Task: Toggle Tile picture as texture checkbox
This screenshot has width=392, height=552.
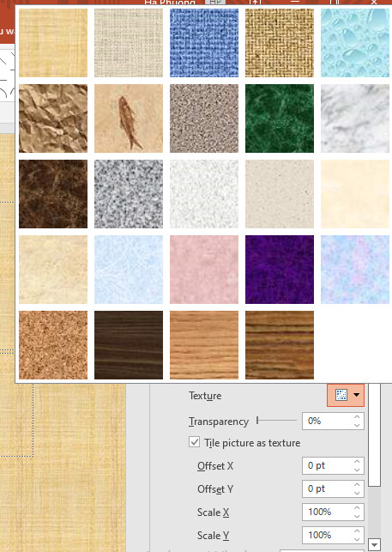Action: click(x=194, y=442)
